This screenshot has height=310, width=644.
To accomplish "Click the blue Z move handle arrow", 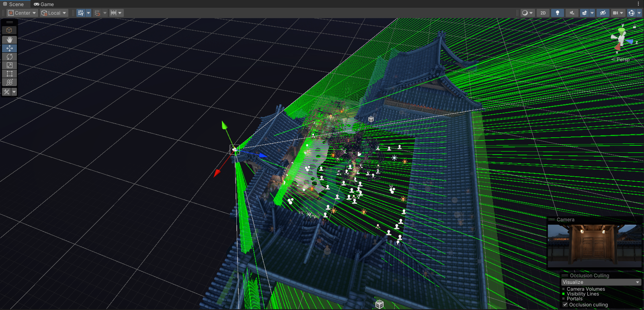I will click(263, 155).
